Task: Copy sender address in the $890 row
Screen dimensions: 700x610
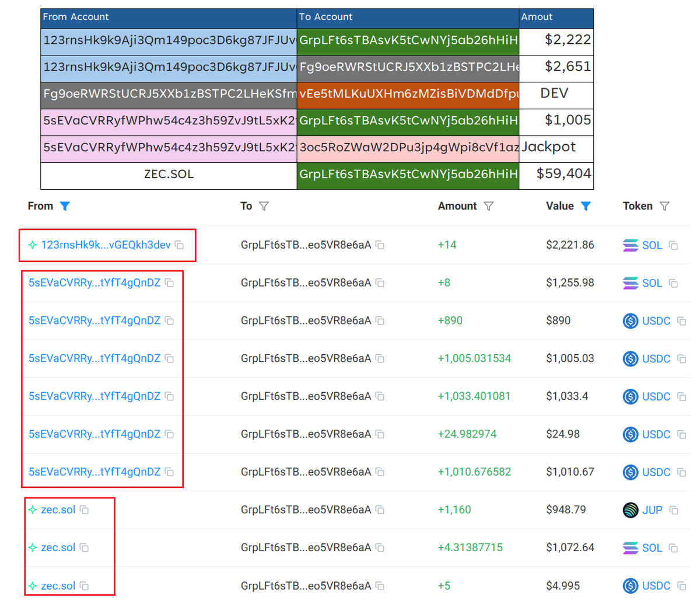Action: pos(169,320)
